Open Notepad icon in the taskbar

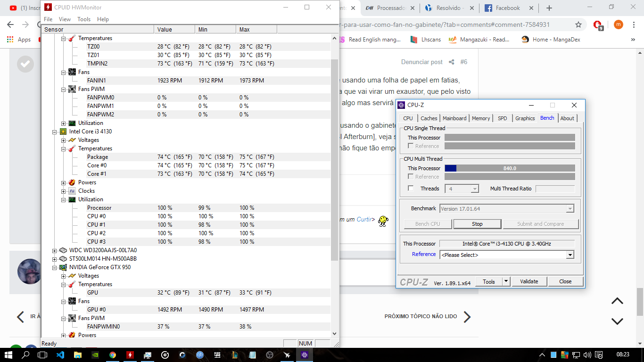[252, 355]
